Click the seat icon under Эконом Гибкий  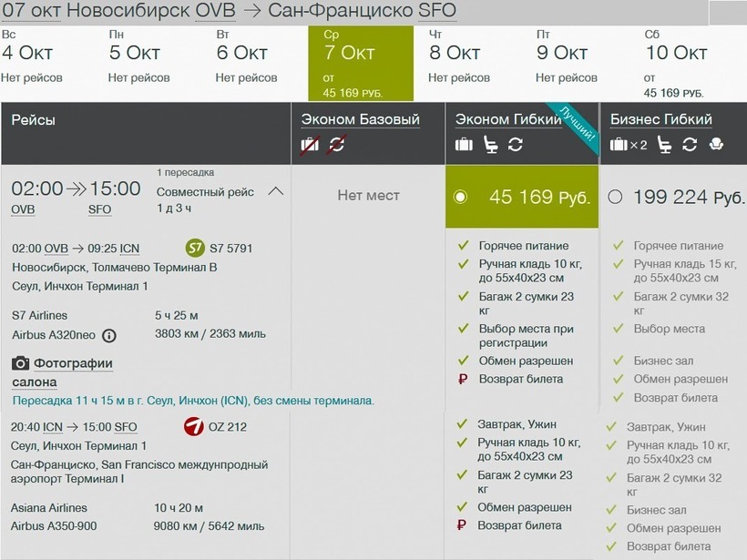click(490, 144)
